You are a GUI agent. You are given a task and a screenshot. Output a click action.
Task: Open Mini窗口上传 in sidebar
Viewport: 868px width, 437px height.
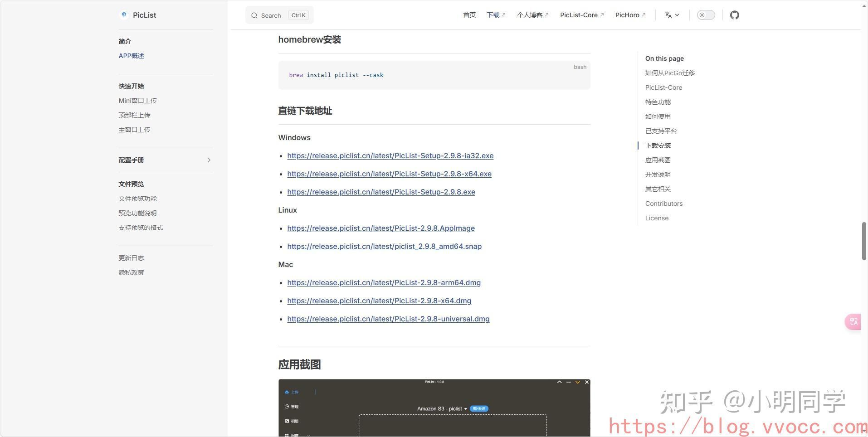(137, 101)
